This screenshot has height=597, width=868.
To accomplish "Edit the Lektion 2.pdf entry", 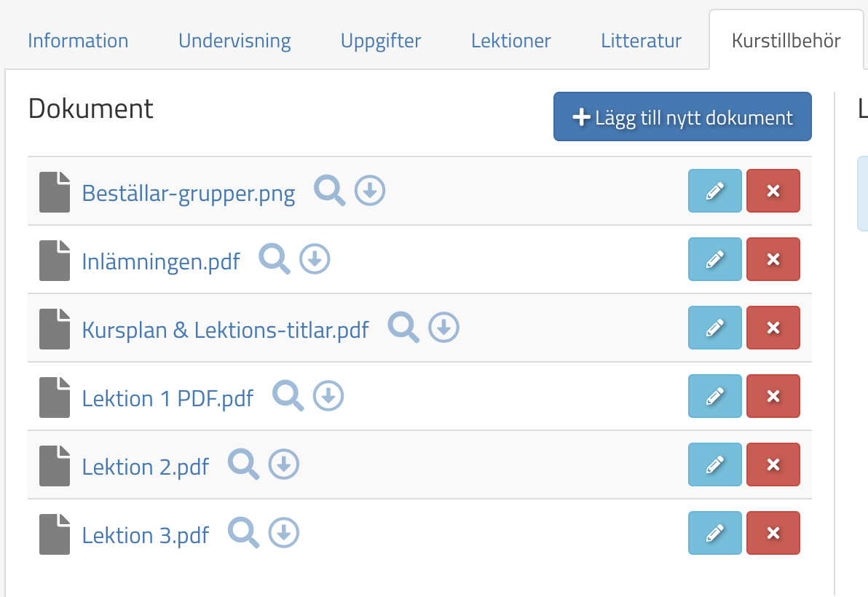I will click(x=714, y=464).
